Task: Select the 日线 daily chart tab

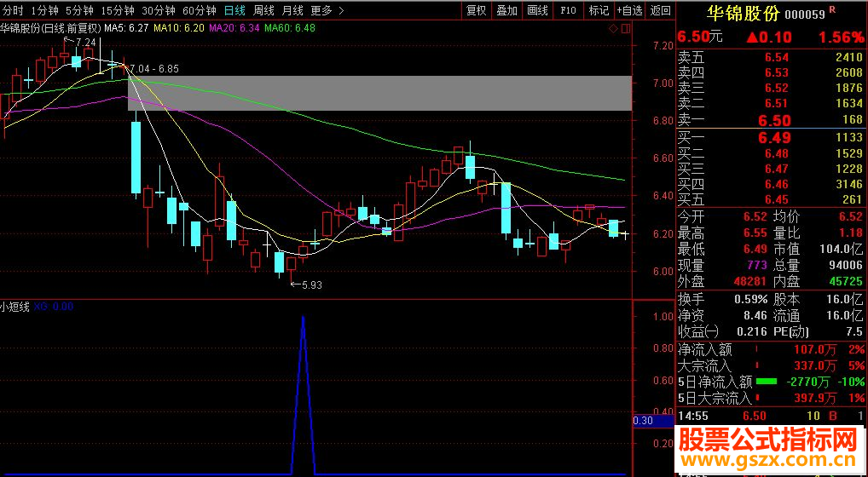Action: point(234,10)
